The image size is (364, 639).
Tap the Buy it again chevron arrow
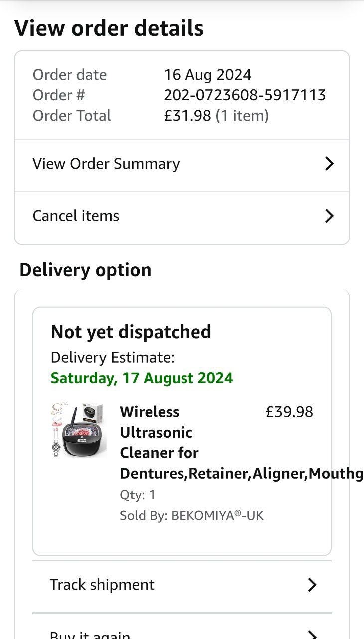312,635
